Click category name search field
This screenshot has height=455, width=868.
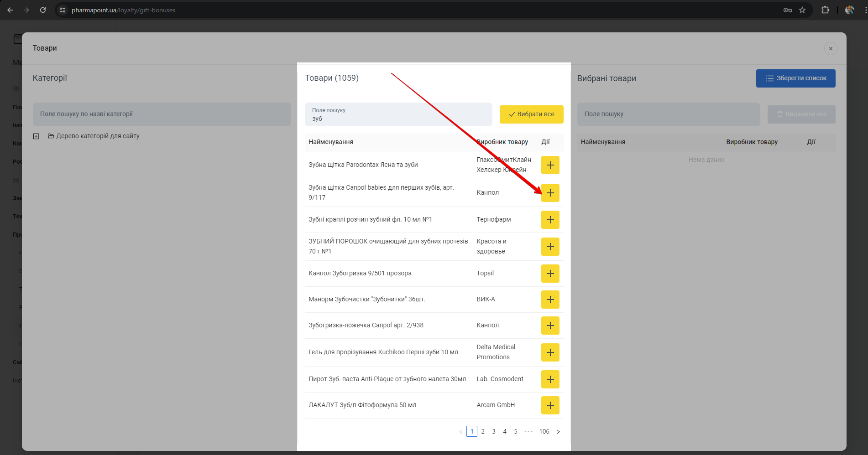162,114
